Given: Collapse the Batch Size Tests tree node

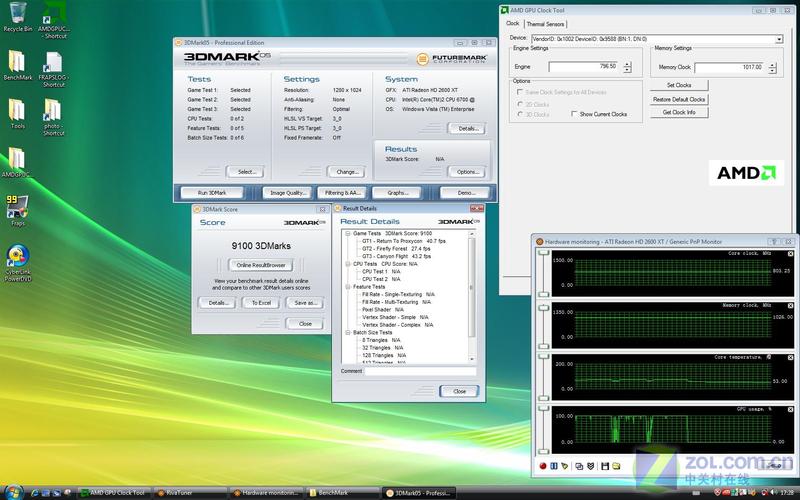Looking at the screenshot, I should (348, 332).
